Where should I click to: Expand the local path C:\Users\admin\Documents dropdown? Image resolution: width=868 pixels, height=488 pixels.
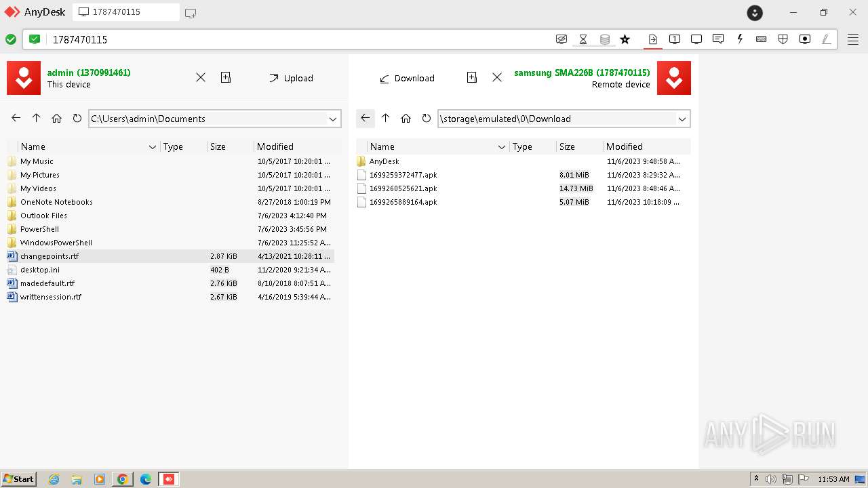point(333,119)
